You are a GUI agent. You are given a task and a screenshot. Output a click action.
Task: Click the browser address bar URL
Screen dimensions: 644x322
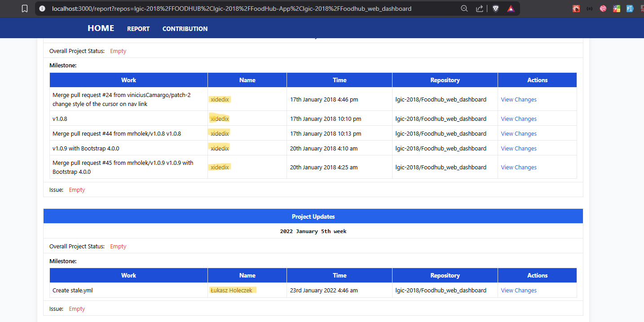[x=231, y=9]
